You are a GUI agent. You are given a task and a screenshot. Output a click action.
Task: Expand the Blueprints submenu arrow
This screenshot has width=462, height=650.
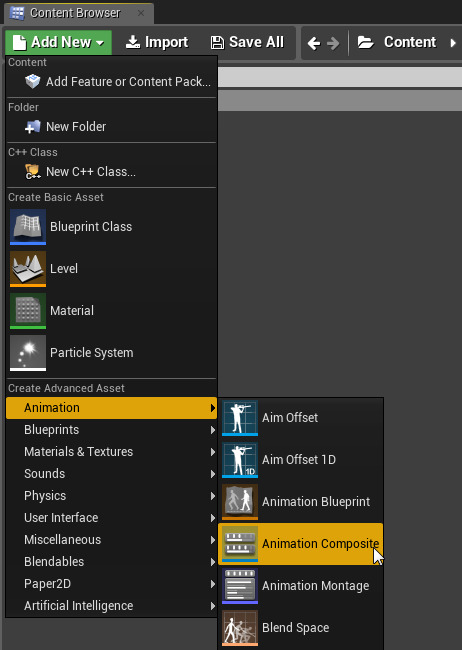click(213, 430)
